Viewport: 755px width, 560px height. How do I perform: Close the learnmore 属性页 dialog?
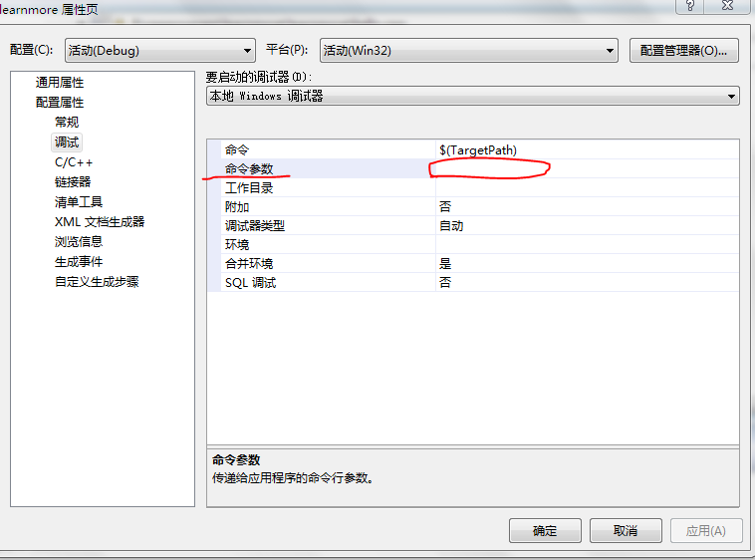(x=728, y=6)
